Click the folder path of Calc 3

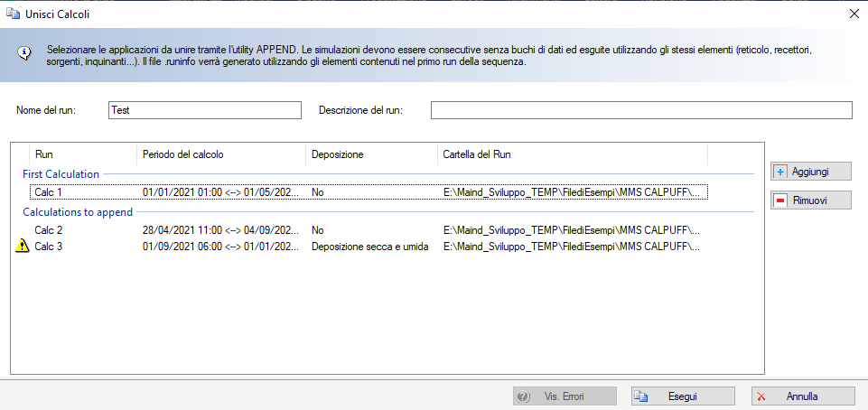(571, 247)
